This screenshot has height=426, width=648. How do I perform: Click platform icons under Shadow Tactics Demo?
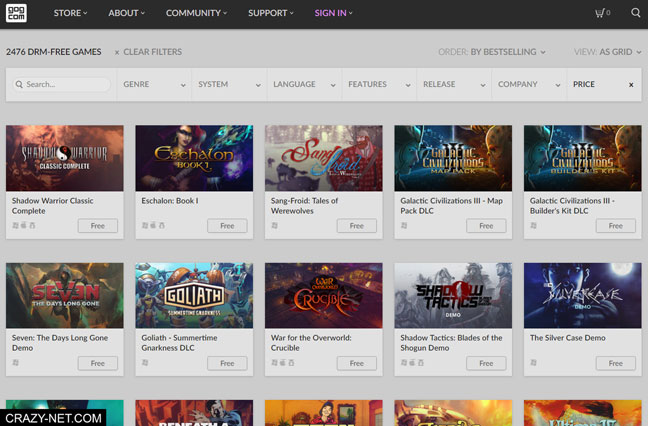[x=412, y=362]
